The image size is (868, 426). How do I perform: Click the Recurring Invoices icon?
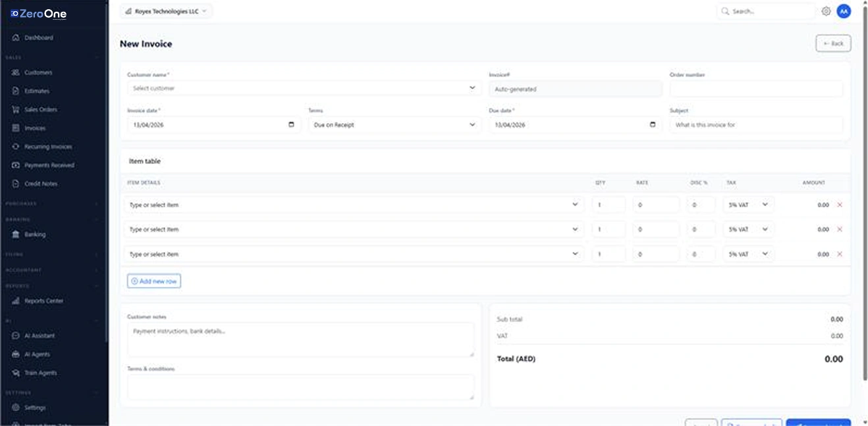coord(16,147)
